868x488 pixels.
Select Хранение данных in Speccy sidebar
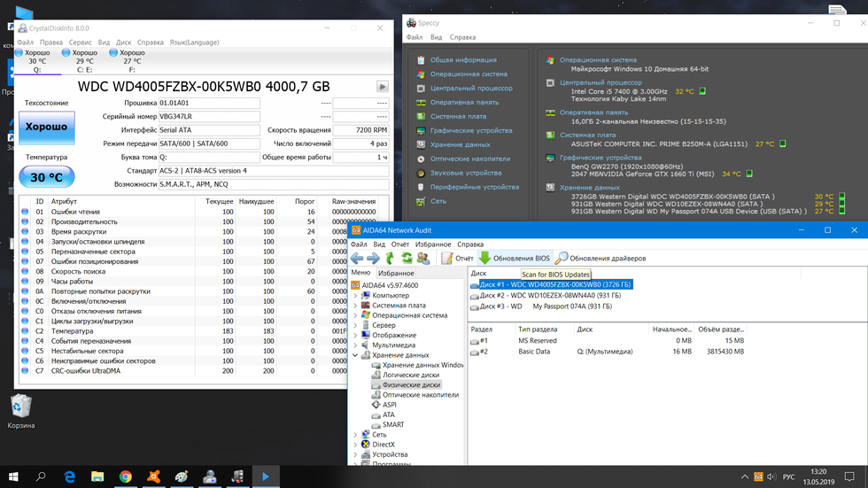pos(460,144)
